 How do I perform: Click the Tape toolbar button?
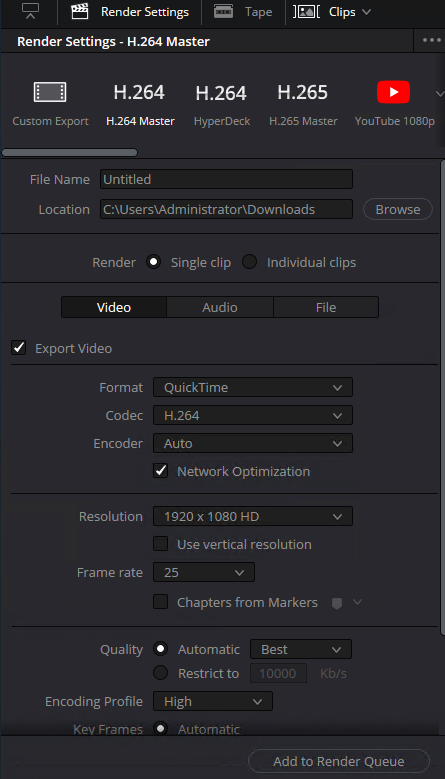click(243, 12)
